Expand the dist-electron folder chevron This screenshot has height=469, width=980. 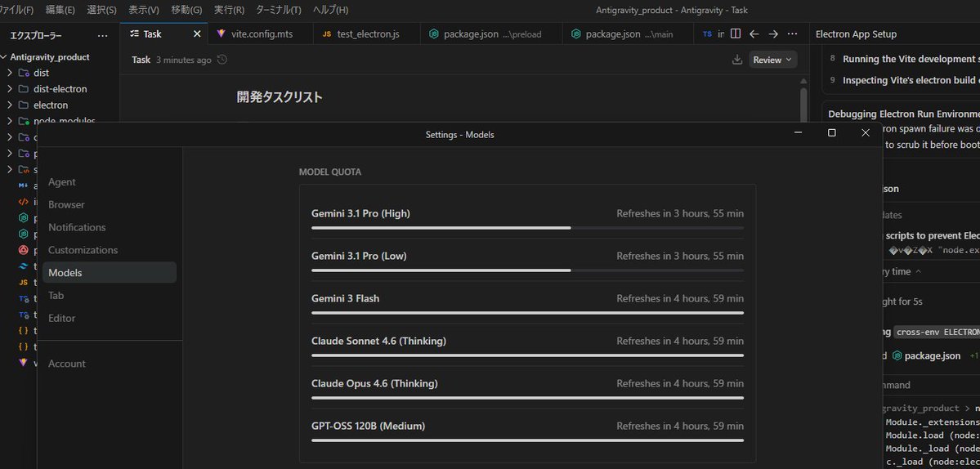pos(9,89)
